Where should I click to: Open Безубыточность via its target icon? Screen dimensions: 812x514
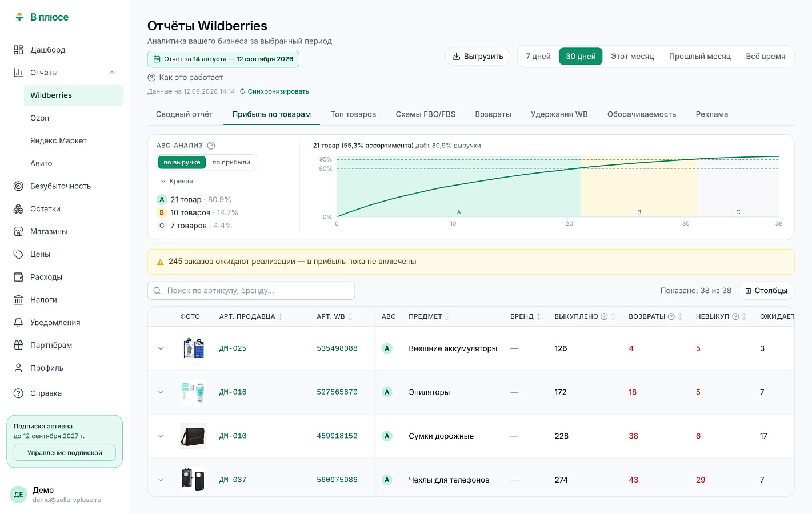(18, 186)
